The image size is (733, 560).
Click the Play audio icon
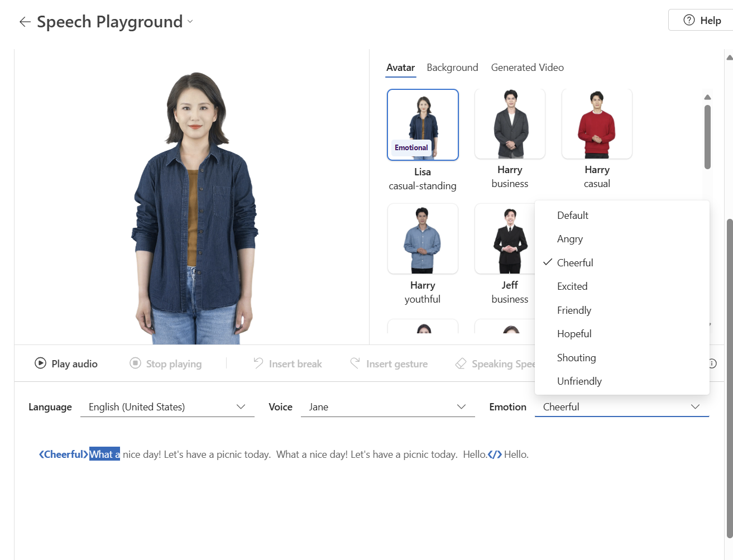pos(40,363)
